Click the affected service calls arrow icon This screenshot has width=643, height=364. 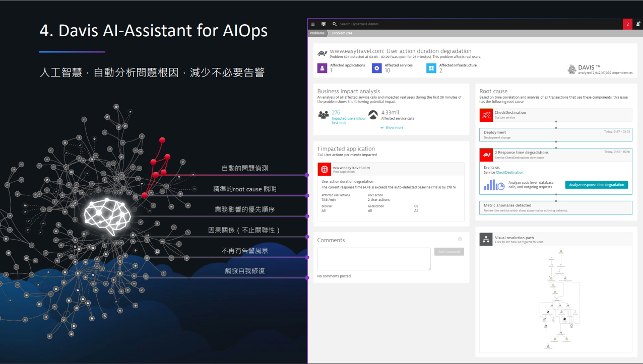(x=373, y=115)
